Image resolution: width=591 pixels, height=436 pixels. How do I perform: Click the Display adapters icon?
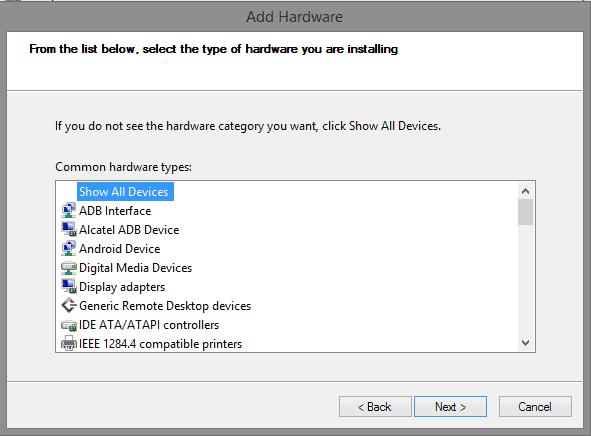69,287
